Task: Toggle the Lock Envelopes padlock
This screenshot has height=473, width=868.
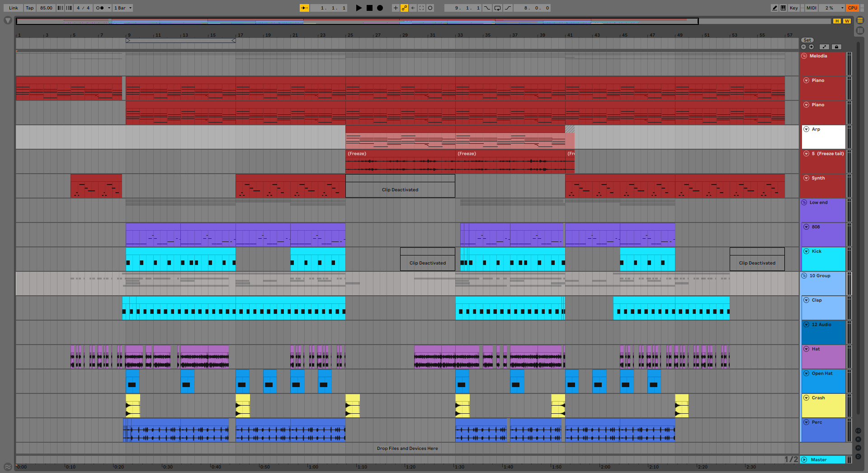Action: 836,47
